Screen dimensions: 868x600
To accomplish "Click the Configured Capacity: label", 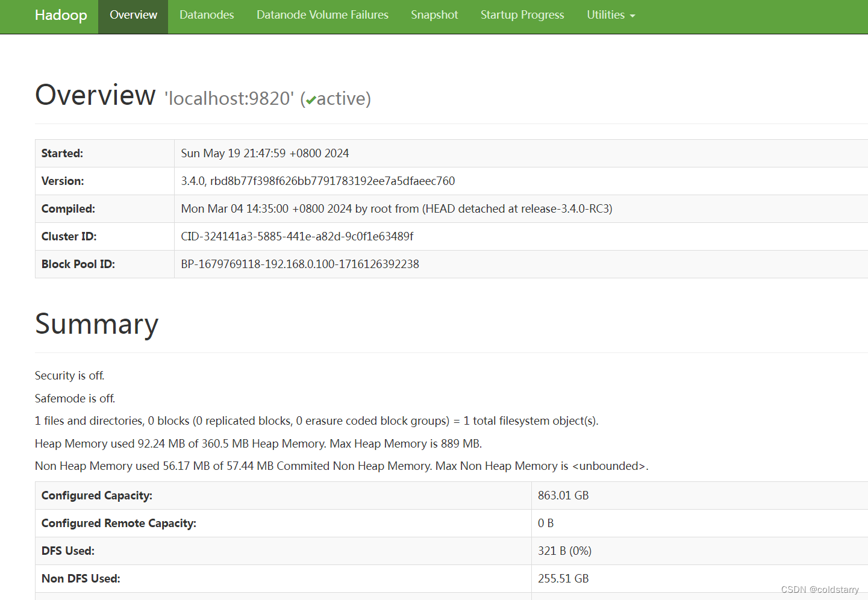I will (x=97, y=495).
